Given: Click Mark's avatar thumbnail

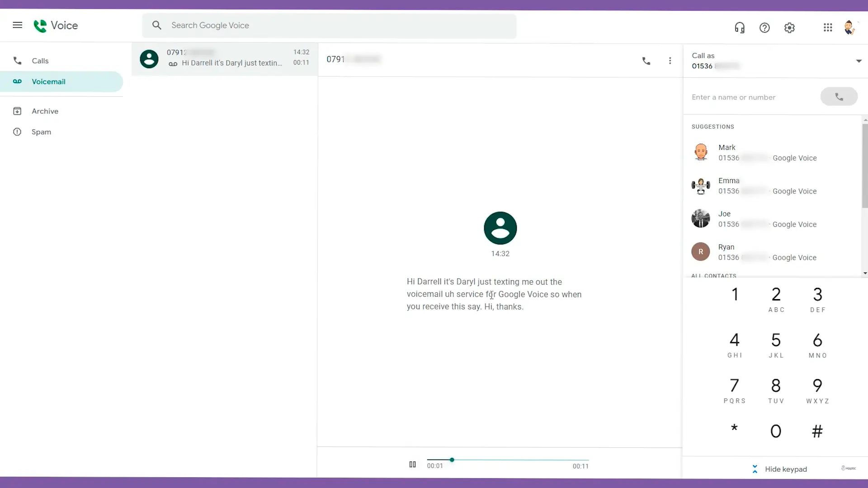Looking at the screenshot, I should [x=701, y=152].
